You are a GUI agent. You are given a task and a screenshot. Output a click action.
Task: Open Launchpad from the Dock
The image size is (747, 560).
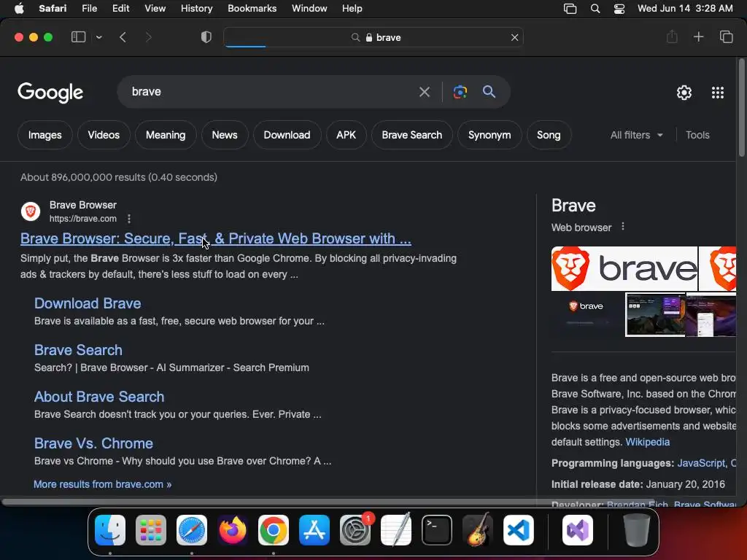[x=151, y=530]
